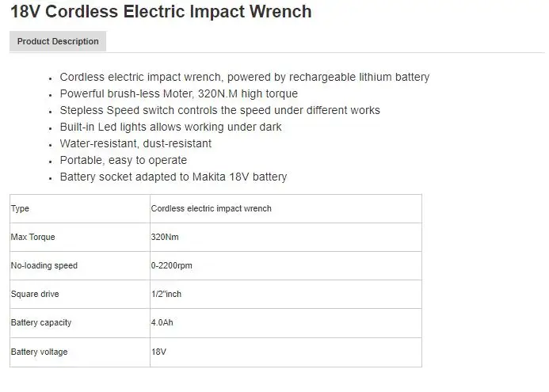
Task: Click the Water-resistant, dust-resistant bullet
Action: point(135,143)
